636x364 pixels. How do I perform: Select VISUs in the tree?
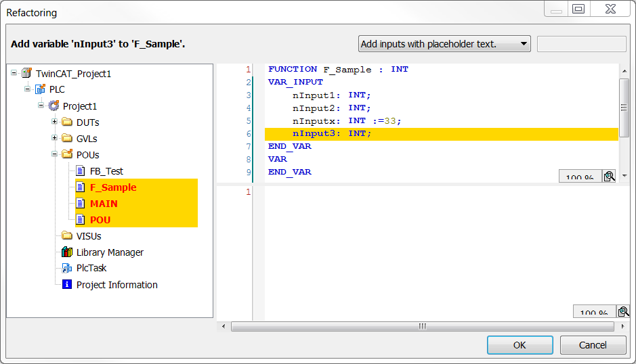tap(89, 236)
